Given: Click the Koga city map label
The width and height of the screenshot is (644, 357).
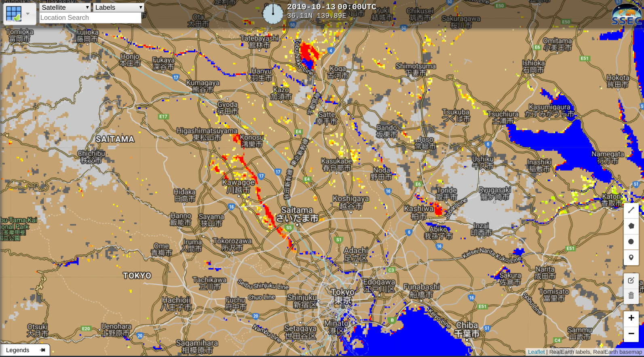Looking at the screenshot, I should click(338, 72).
